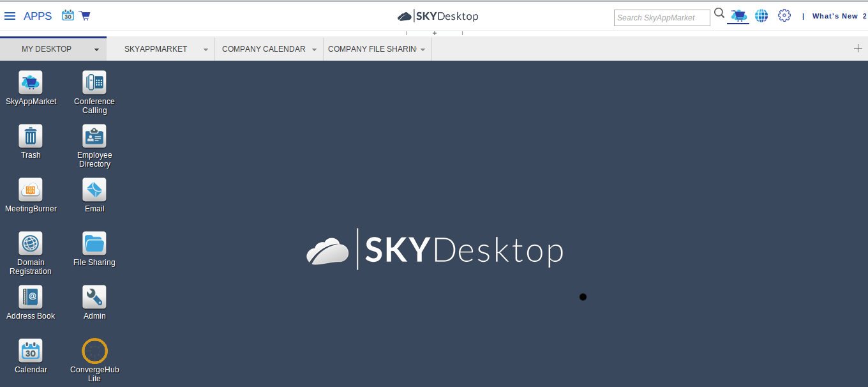Open the What's New link
This screenshot has width=868, height=387.
(x=835, y=17)
